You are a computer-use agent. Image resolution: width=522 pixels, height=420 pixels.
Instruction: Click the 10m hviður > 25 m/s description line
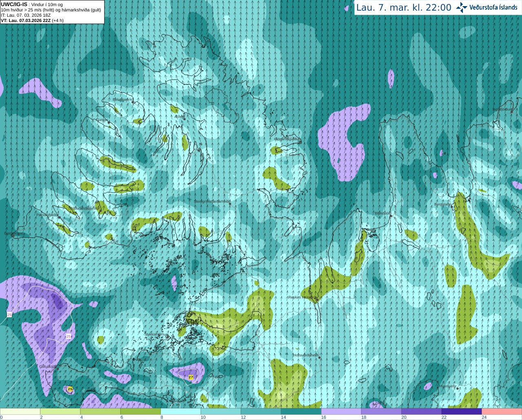click(x=51, y=10)
